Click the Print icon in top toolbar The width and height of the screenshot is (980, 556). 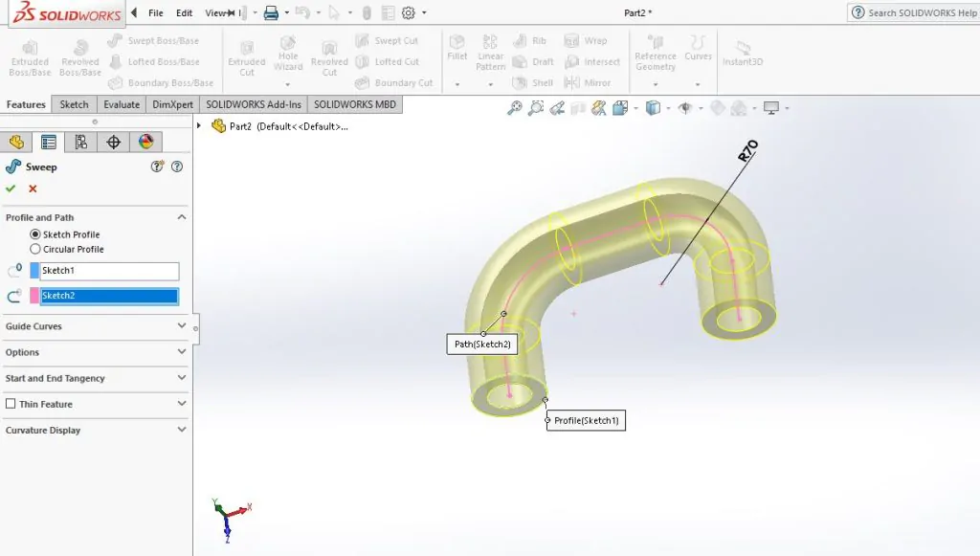click(x=271, y=12)
